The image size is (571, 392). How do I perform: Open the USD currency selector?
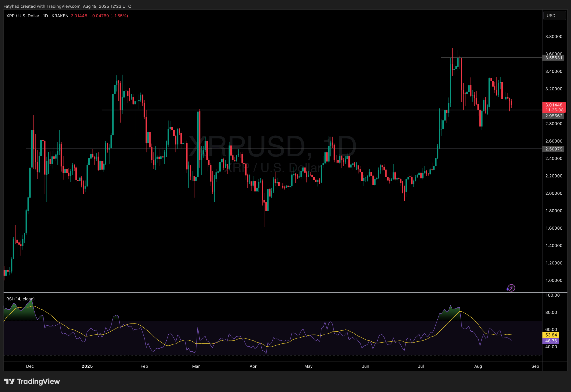tap(554, 15)
